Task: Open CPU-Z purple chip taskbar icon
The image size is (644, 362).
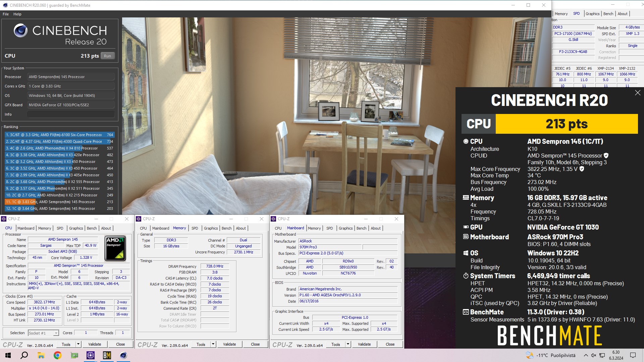Action: [91, 355]
